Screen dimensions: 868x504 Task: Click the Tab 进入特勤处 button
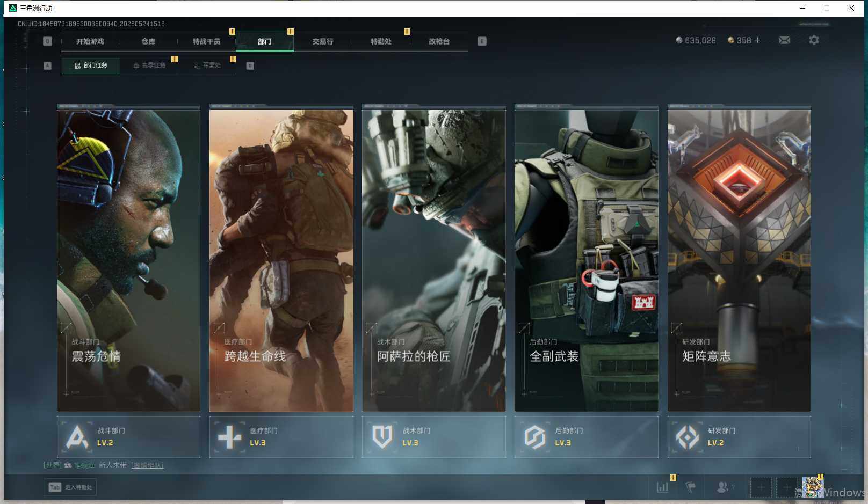tap(70, 487)
